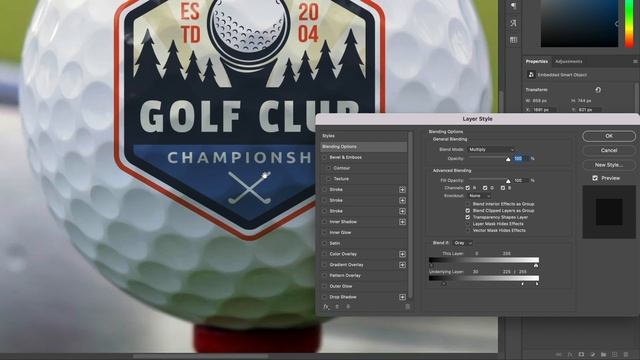Click the hue strip in Color panel
The width and height of the screenshot is (640, 360).
tap(629, 24)
